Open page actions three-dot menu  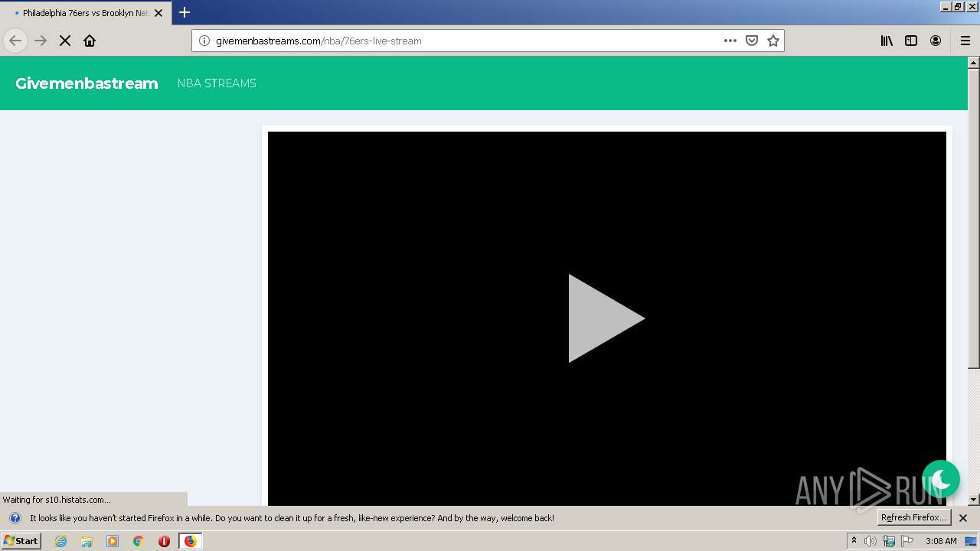[x=730, y=41]
